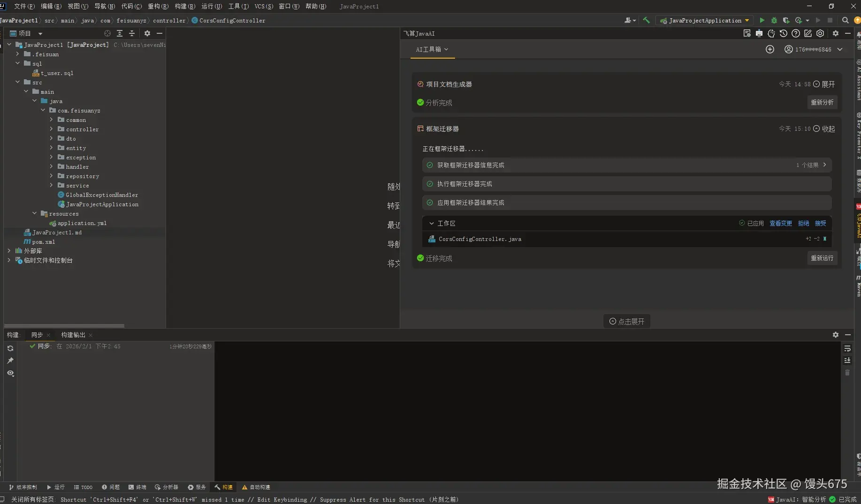
Task: Start debugging with the green bug icon
Action: [774, 20]
